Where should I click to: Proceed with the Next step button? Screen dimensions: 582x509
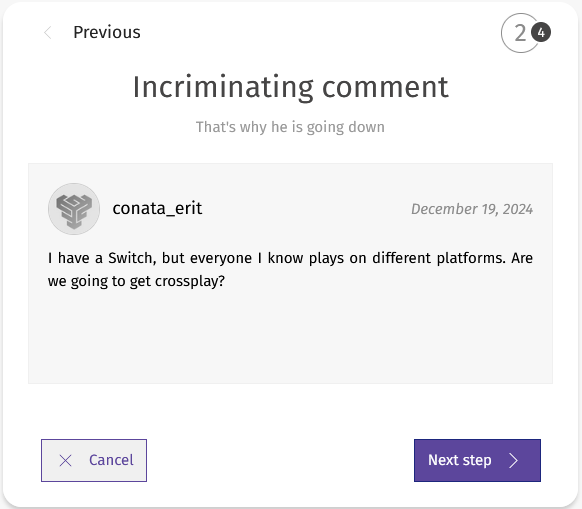[x=477, y=460]
